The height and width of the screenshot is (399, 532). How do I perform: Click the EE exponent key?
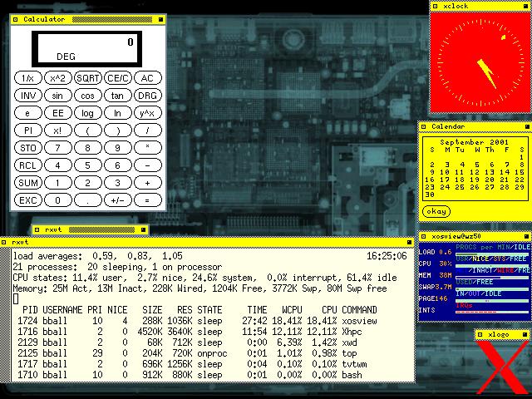pos(58,113)
